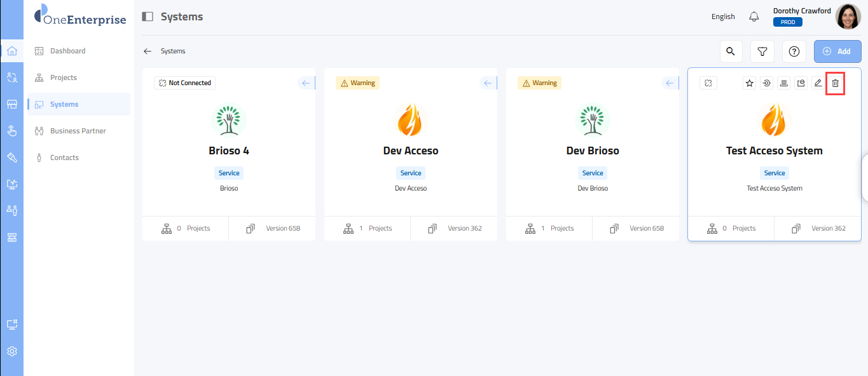This screenshot has width=868, height=376.
Task: Open the Dev Brioso system card title
Action: coord(592,151)
